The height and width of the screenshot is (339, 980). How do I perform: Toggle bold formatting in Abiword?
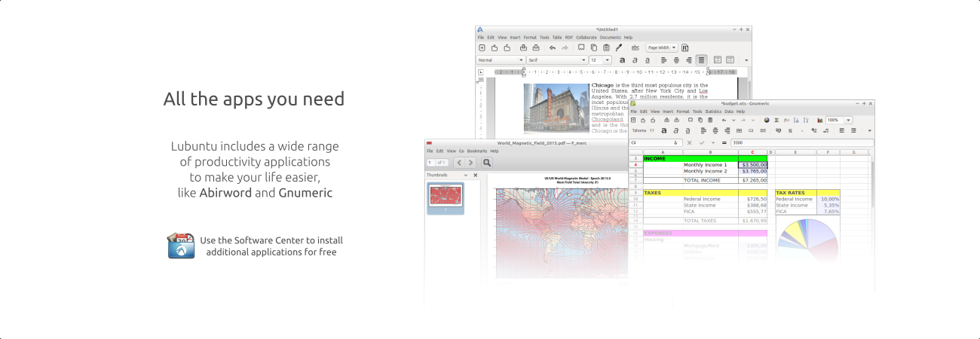pos(622,60)
